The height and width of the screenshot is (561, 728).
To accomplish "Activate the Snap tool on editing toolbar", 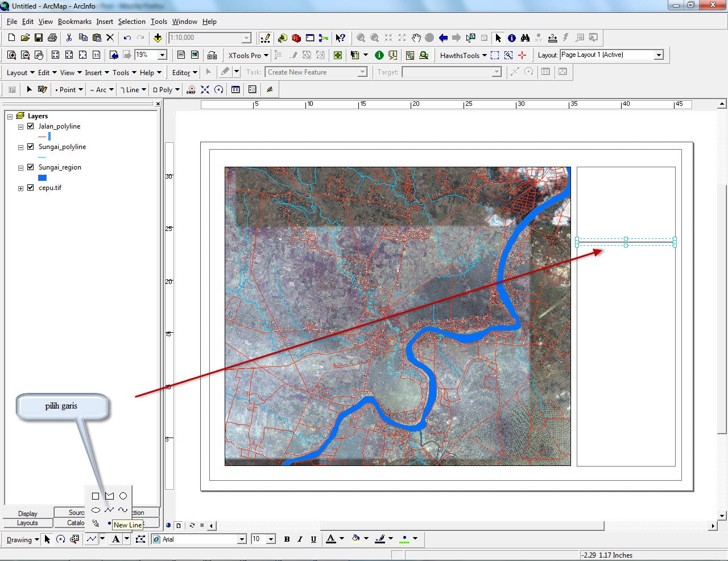I will coord(191,89).
